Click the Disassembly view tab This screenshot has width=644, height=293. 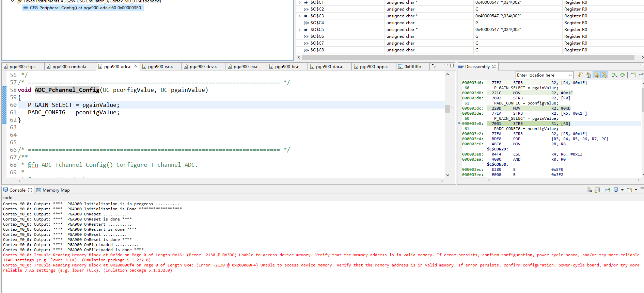tap(477, 66)
